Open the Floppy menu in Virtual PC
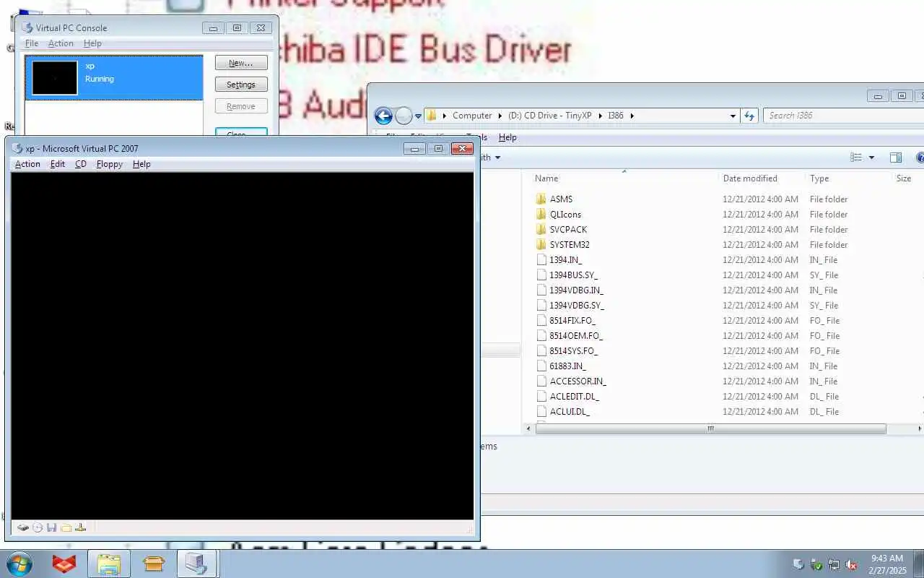This screenshot has width=924, height=578. coord(110,164)
